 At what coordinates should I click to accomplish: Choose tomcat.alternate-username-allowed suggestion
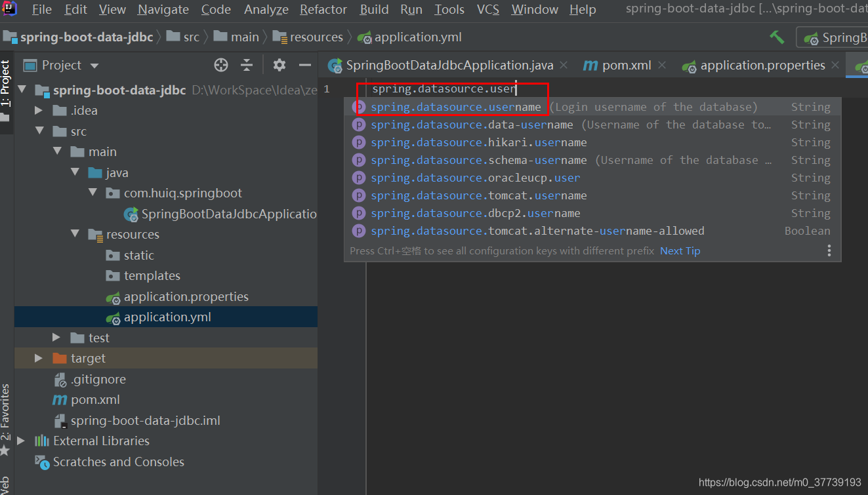click(x=592, y=231)
